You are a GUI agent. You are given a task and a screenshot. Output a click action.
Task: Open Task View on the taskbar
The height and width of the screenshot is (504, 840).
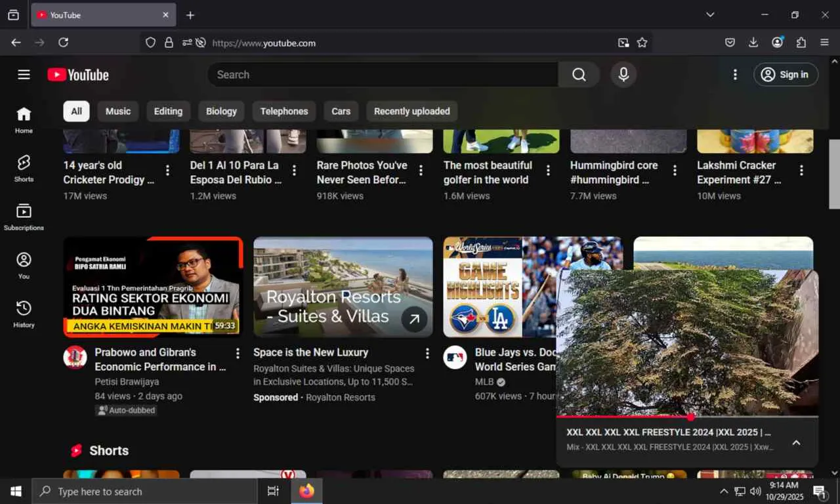[273, 492]
